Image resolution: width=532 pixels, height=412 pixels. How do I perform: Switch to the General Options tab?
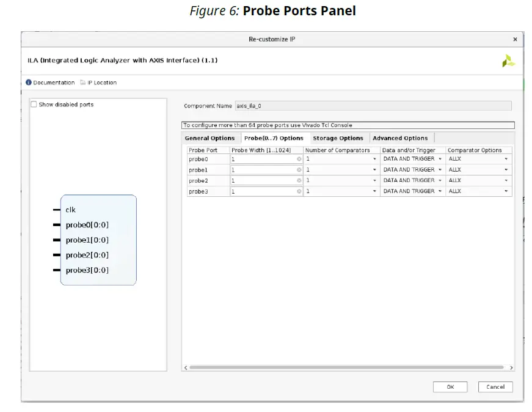(210, 138)
